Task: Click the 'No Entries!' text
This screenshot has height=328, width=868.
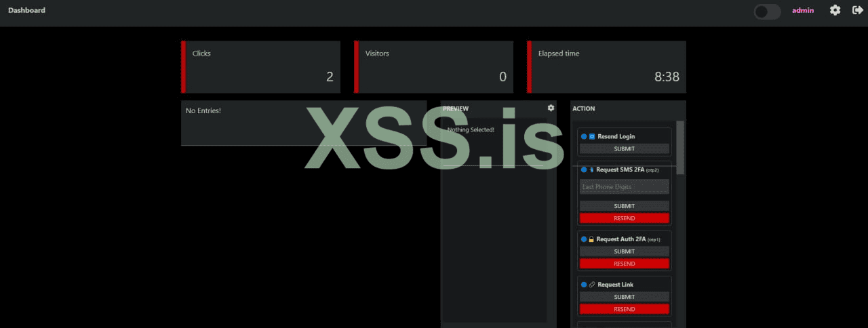Action: [x=203, y=110]
